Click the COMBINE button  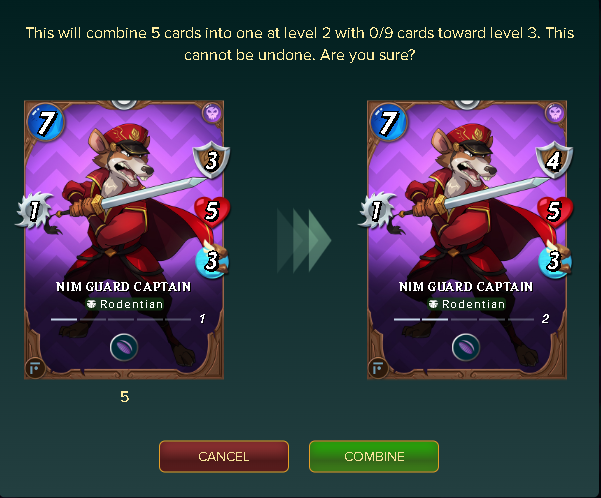click(374, 456)
